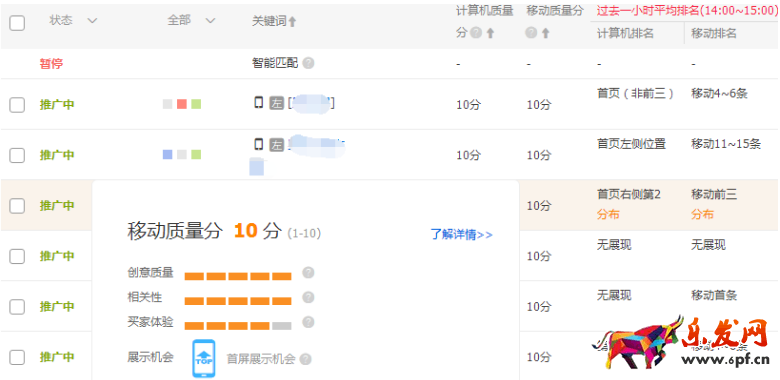Click help icon beside 买家体验 bar
This screenshot has width=780, height=380.
pos(308,322)
